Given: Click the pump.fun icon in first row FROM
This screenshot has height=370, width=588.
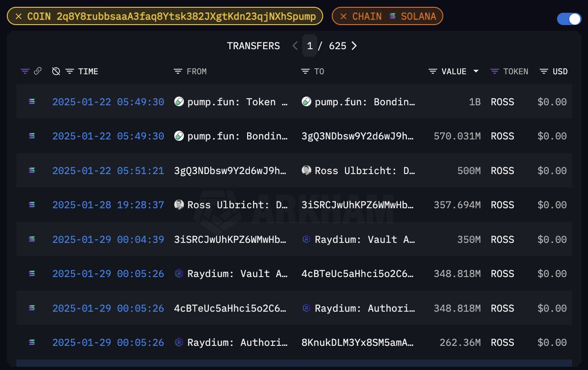Looking at the screenshot, I should click(179, 102).
